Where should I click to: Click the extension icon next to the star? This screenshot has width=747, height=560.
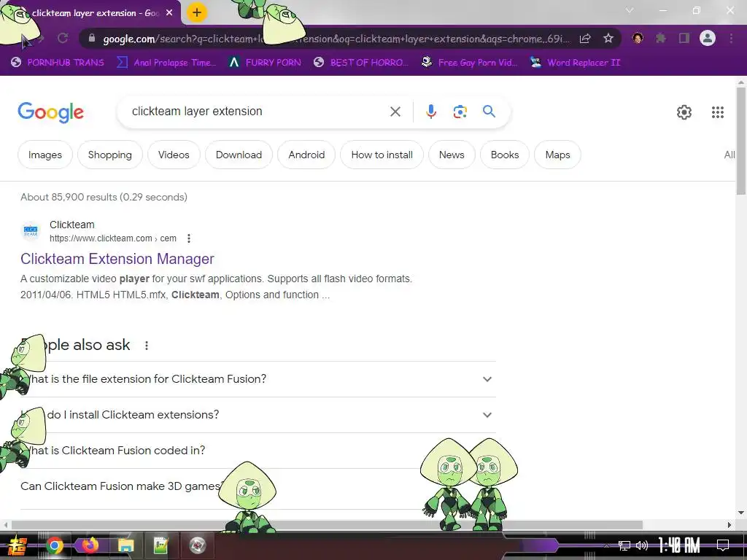(x=638, y=38)
